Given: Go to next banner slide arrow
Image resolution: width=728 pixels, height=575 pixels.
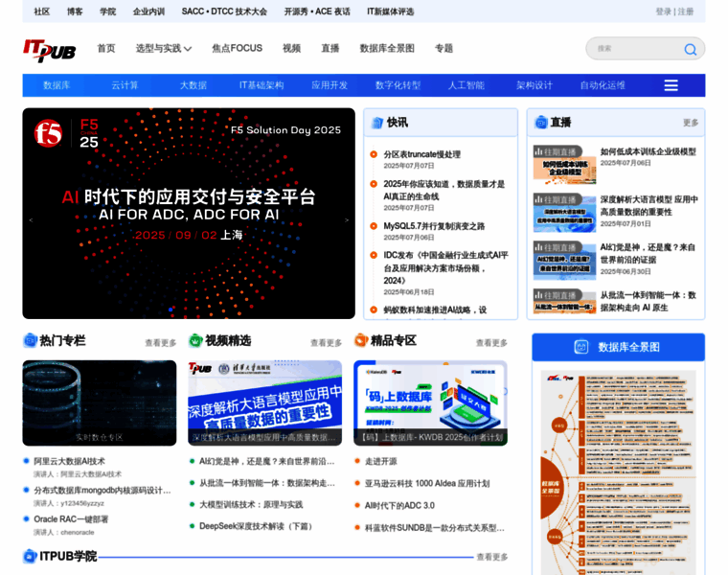Looking at the screenshot, I should pyautogui.click(x=347, y=220).
